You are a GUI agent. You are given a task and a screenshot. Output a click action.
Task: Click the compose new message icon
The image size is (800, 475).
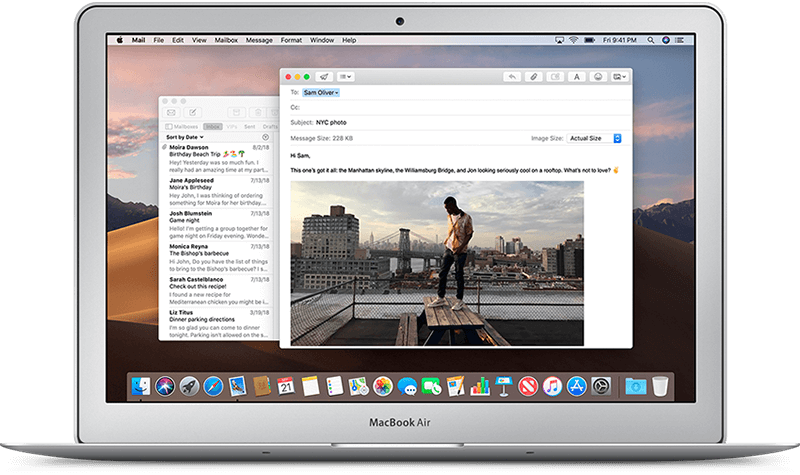coord(193,111)
